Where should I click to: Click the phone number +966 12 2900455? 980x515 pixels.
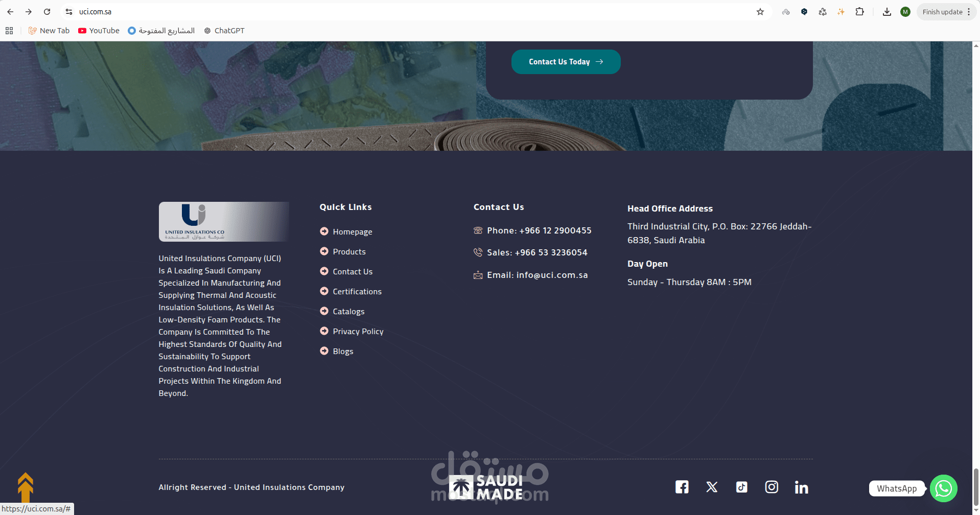click(555, 230)
